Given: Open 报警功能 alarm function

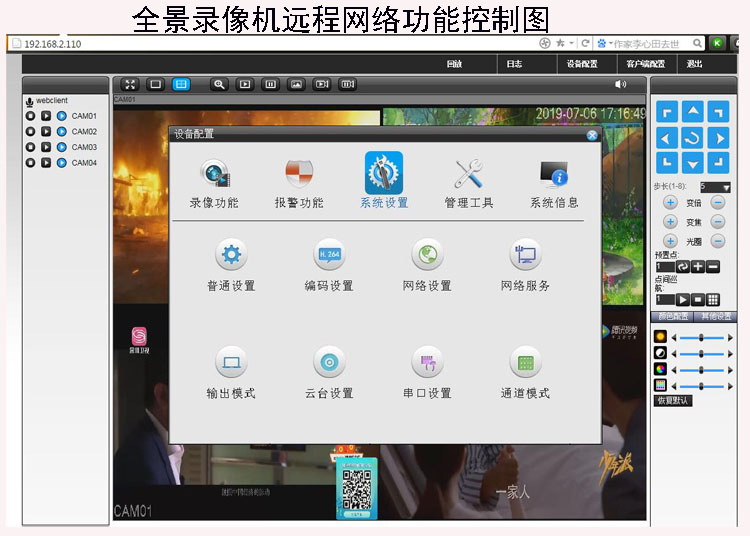Looking at the screenshot, I should tap(299, 175).
